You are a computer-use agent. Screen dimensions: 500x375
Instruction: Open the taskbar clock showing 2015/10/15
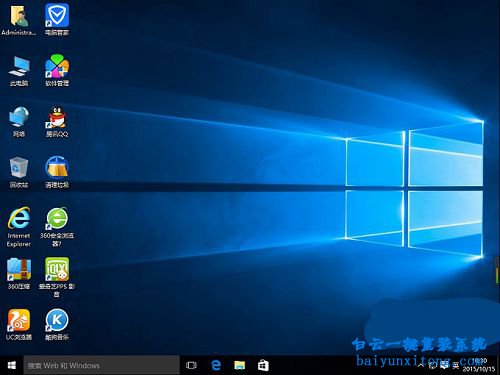pyautogui.click(x=479, y=365)
